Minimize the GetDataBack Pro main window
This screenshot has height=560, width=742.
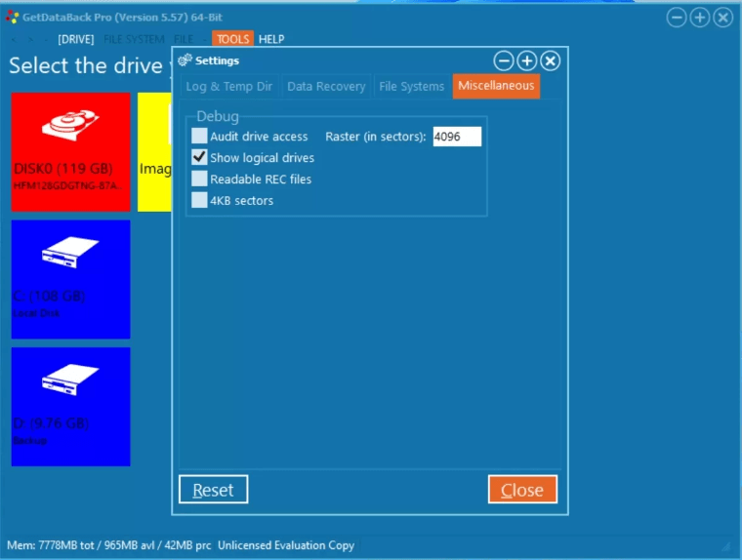[677, 18]
